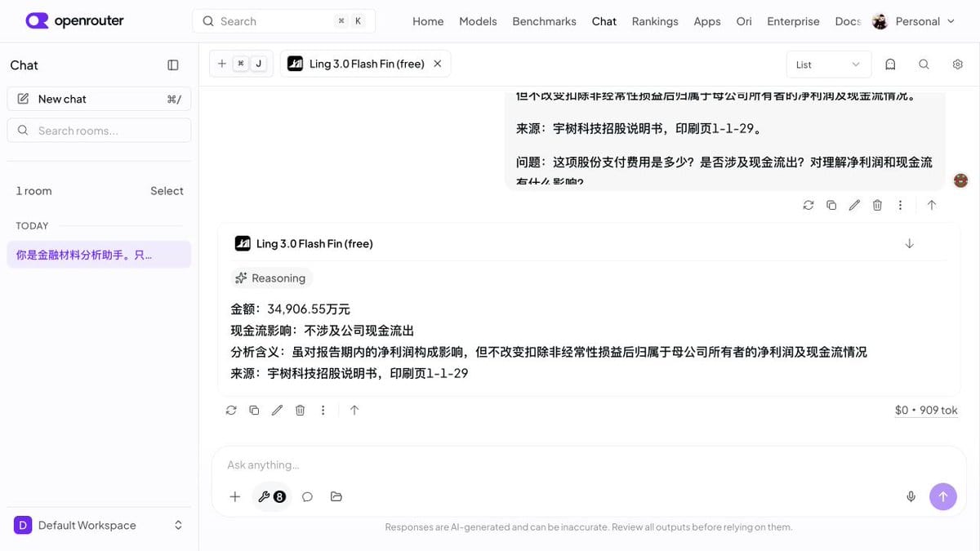The width and height of the screenshot is (980, 551).
Task: Delete the user message
Action: tap(877, 205)
